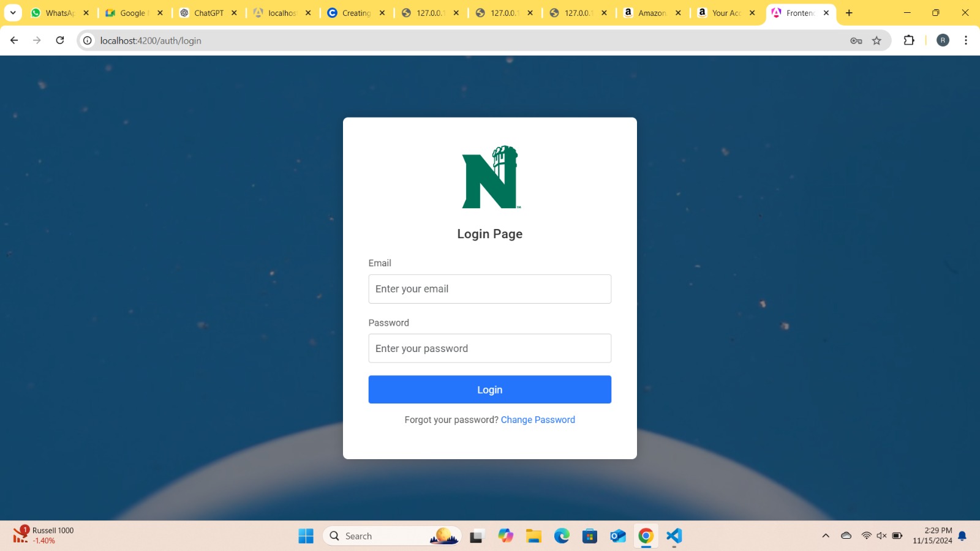
Task: Go back using the browser back arrow
Action: pyautogui.click(x=14, y=40)
